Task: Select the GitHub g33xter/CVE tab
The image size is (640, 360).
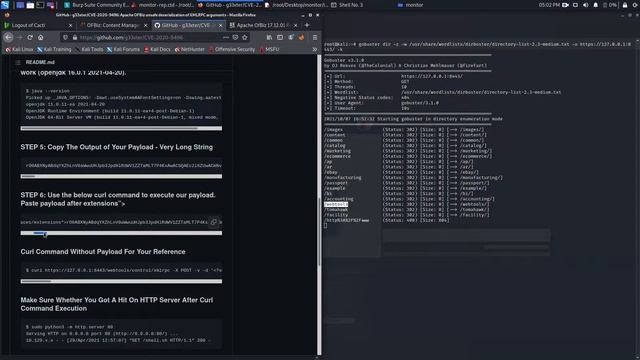Action: point(188,25)
